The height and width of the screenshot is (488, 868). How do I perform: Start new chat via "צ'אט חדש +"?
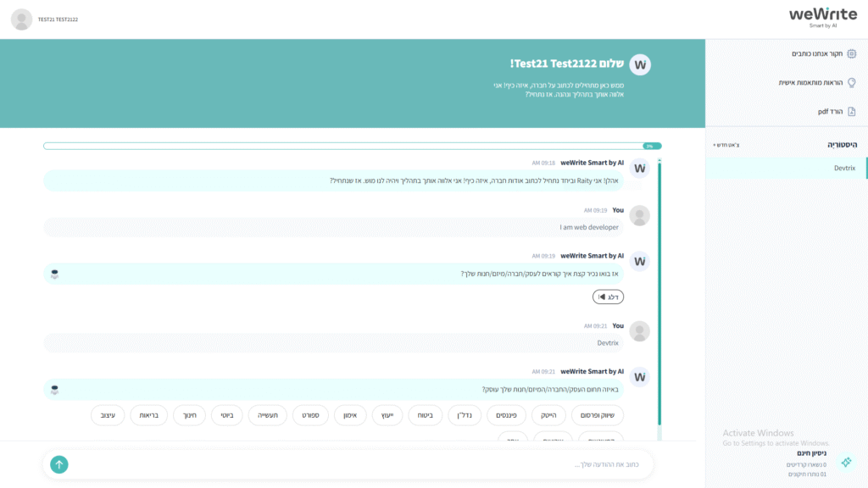tap(726, 145)
